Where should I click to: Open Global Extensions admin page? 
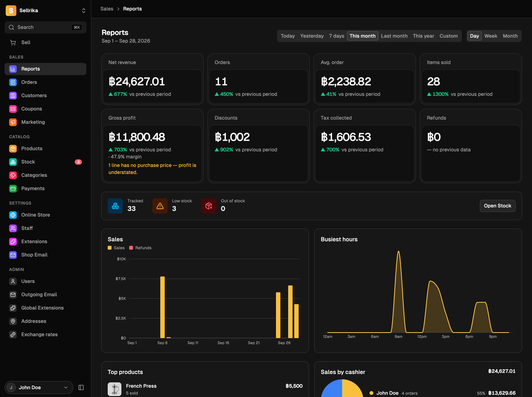pos(45,308)
